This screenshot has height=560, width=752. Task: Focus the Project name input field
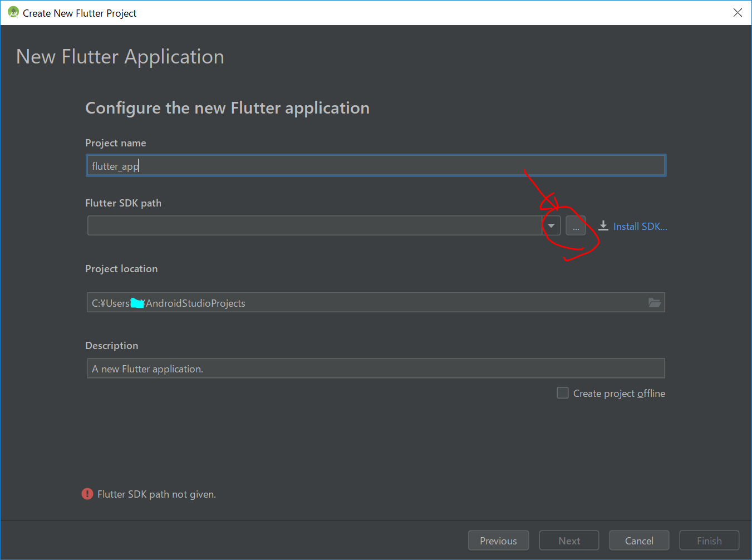[x=376, y=165]
